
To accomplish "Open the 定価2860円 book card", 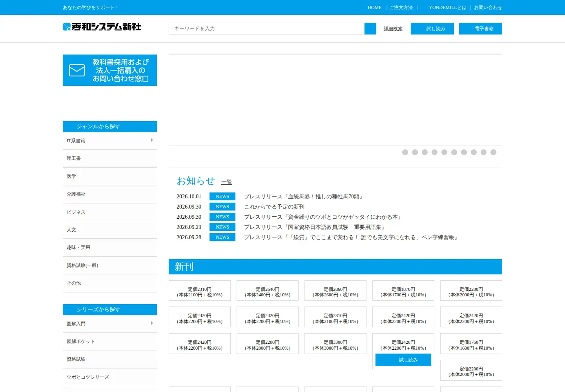I will [335, 290].
